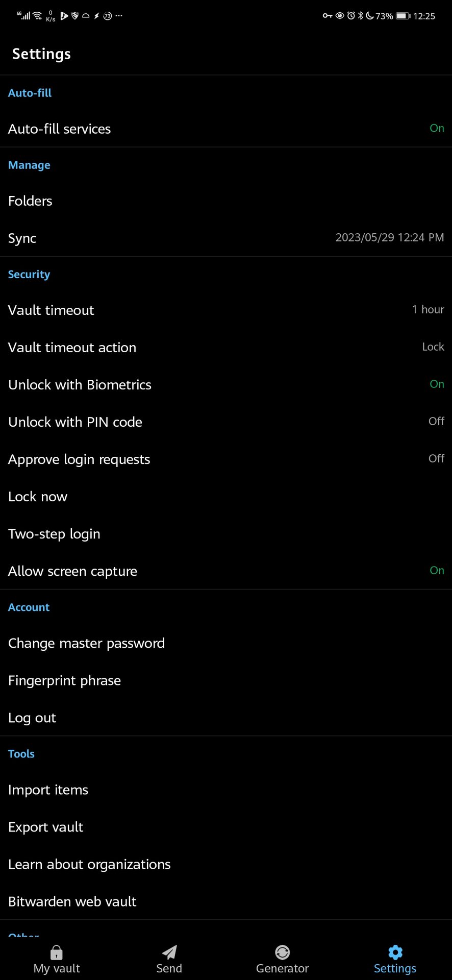Open Vault timeout duration options
This screenshot has height=980, width=452.
[x=226, y=310]
